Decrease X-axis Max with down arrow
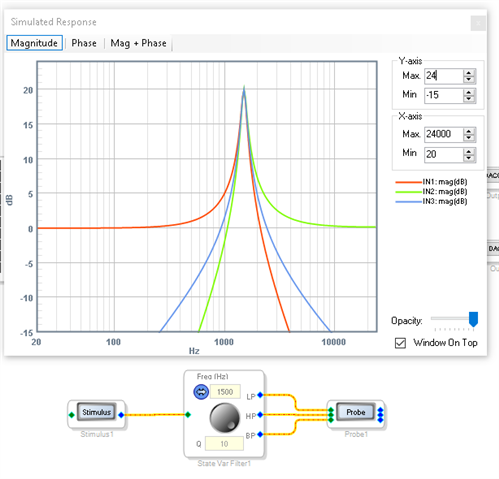 click(x=469, y=138)
